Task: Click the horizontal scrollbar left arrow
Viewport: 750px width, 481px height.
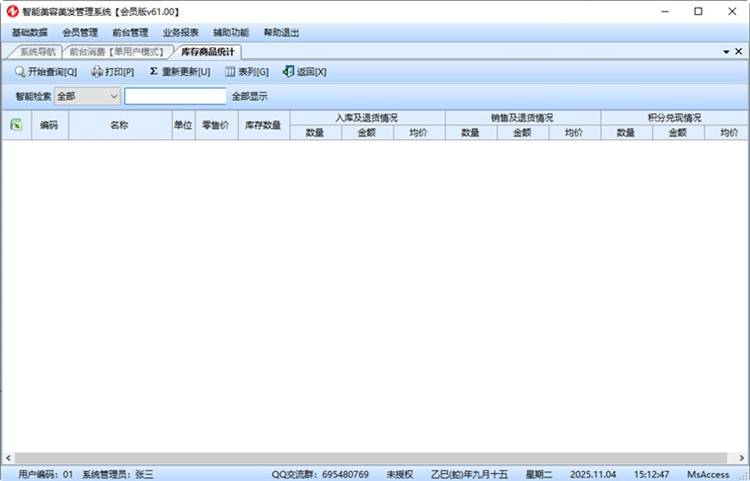Action: 8,458
